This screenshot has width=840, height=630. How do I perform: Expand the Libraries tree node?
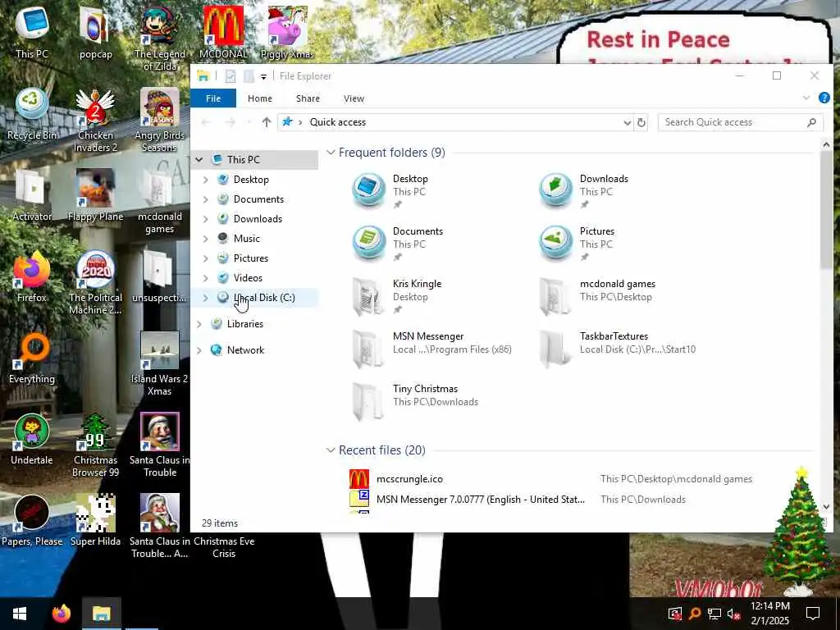pyautogui.click(x=199, y=324)
